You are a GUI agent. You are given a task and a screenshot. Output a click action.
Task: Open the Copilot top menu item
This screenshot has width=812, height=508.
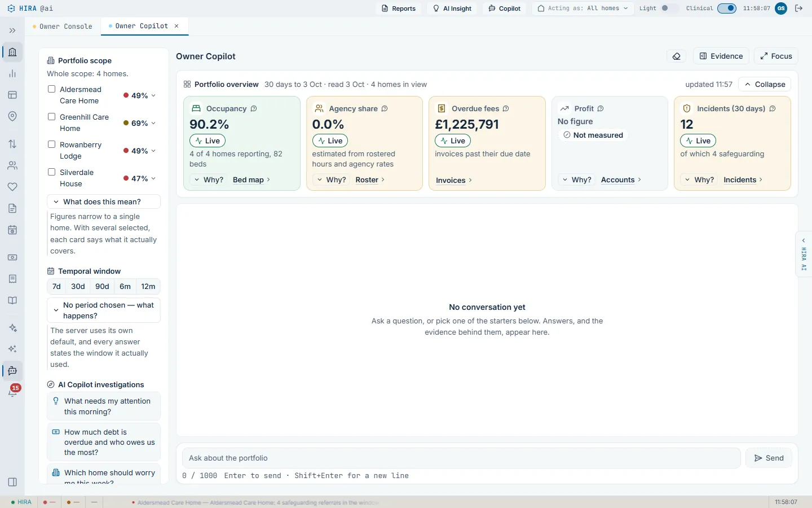click(505, 8)
